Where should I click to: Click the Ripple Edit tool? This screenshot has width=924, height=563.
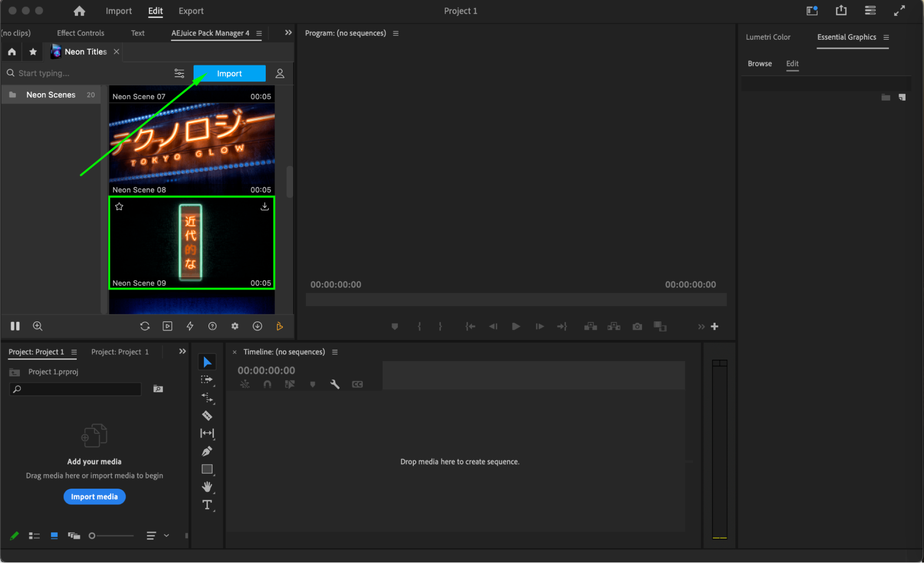tap(207, 398)
